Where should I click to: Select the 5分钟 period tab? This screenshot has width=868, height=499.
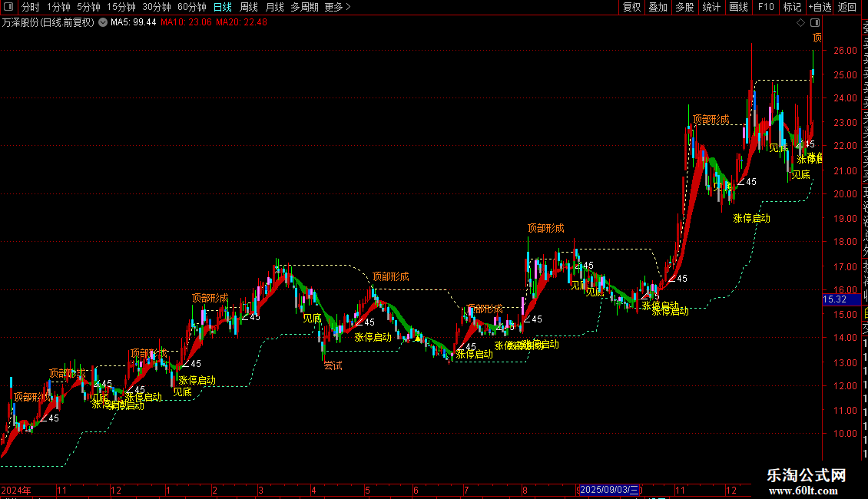88,7
